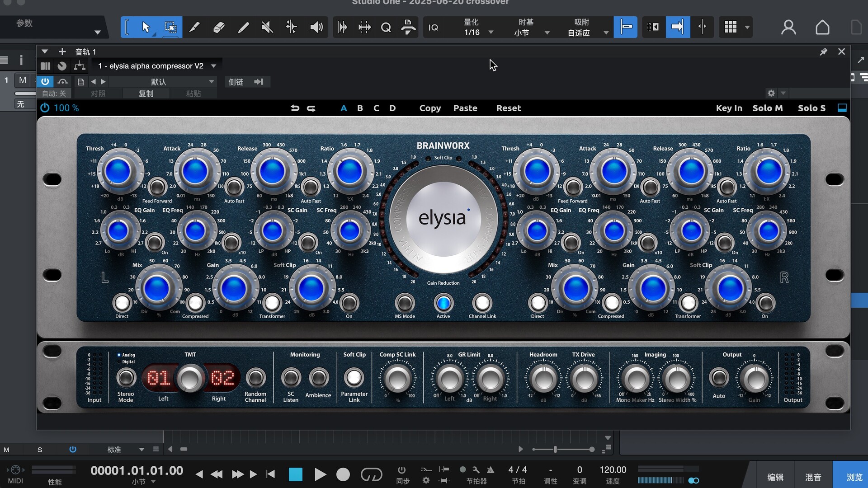This screenshot has width=868, height=488.
Task: Toggle autoscroll arrow icon
Action: point(678,27)
